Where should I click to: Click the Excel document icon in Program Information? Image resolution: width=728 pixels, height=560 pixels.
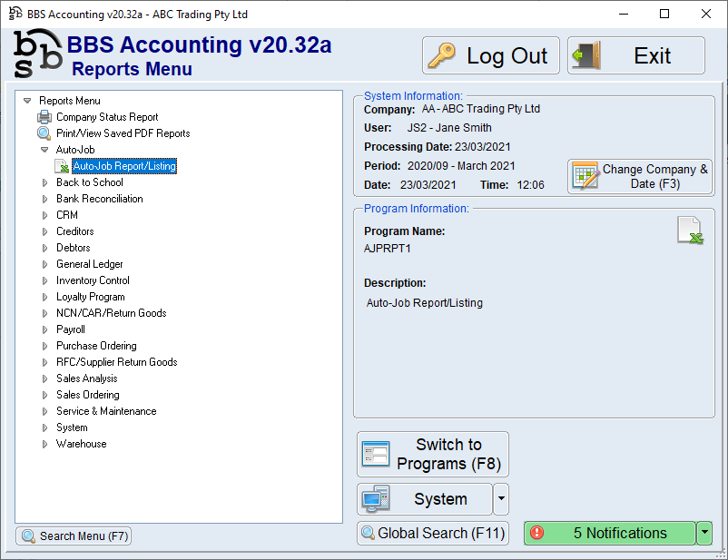[x=690, y=231]
